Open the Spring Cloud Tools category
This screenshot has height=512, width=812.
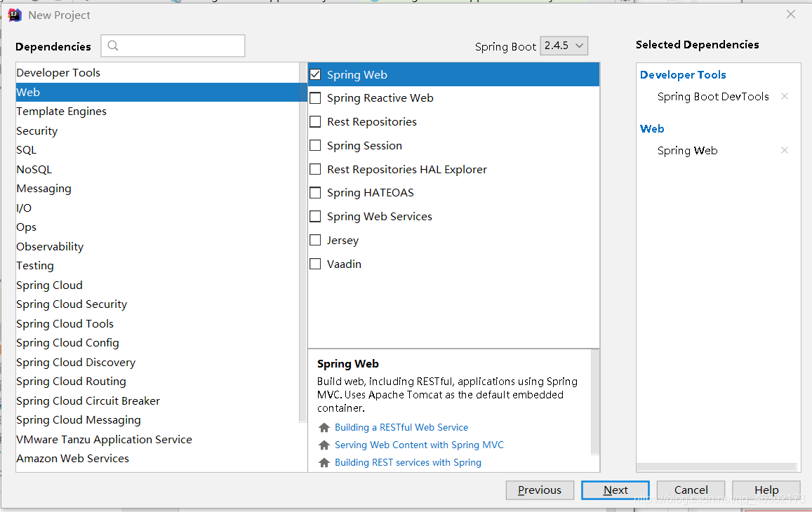[x=157, y=323]
